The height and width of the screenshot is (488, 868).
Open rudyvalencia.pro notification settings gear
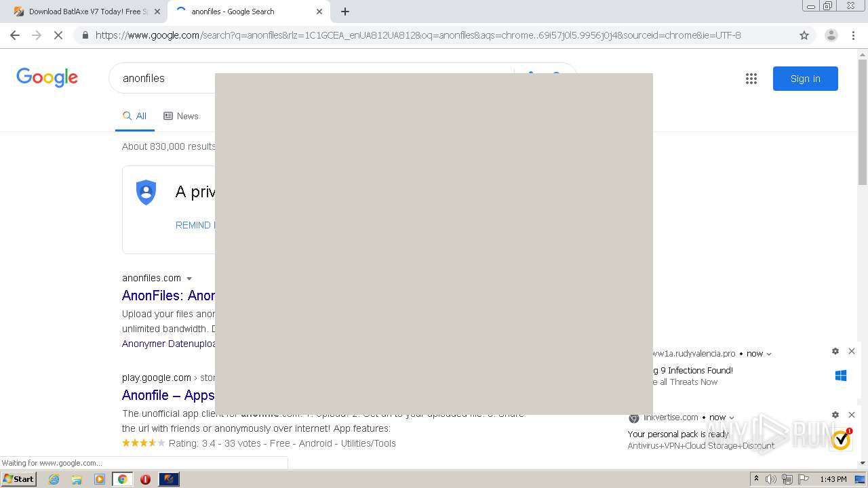[835, 351]
